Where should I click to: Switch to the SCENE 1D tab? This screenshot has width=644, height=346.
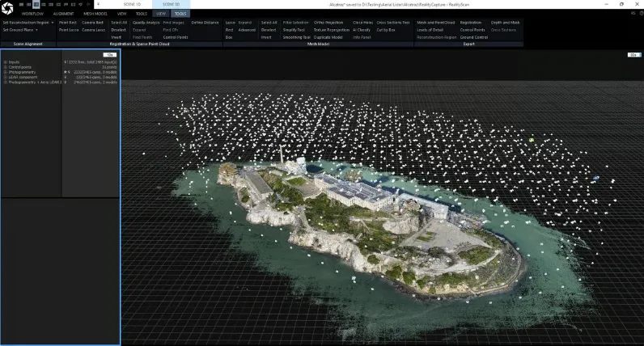click(132, 5)
